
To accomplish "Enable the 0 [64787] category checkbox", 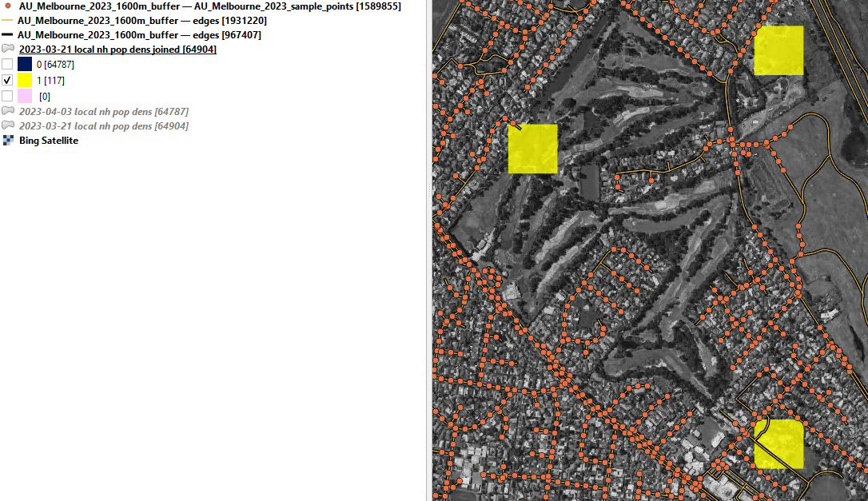I will pyautogui.click(x=7, y=64).
